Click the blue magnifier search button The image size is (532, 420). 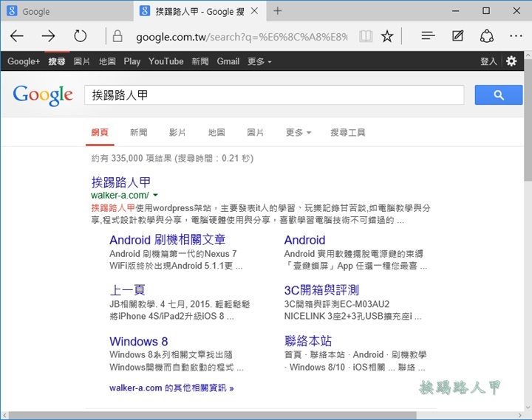pos(499,95)
